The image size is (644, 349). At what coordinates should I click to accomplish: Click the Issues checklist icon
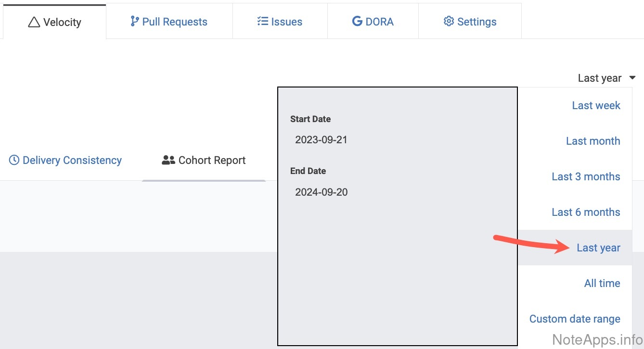click(x=262, y=22)
